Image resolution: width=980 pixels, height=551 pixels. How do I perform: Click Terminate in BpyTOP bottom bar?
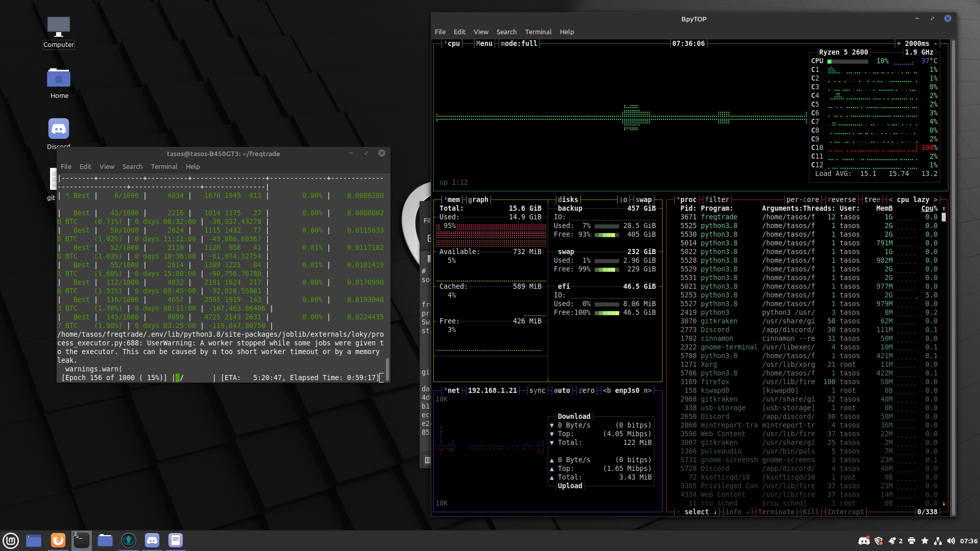point(776,512)
